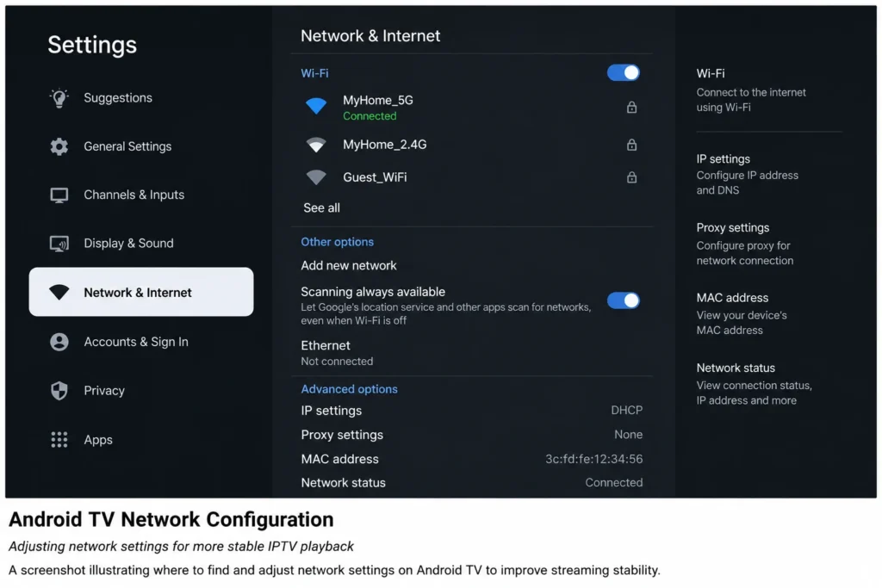
Task: Select the MyHome_2.4G network
Action: pos(471,145)
